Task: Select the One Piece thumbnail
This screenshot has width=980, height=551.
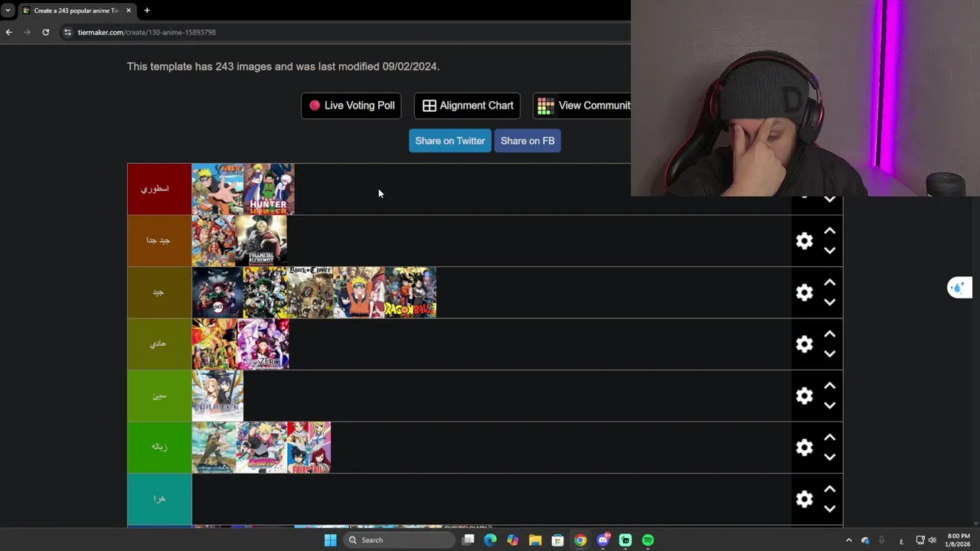Action: pos(214,241)
